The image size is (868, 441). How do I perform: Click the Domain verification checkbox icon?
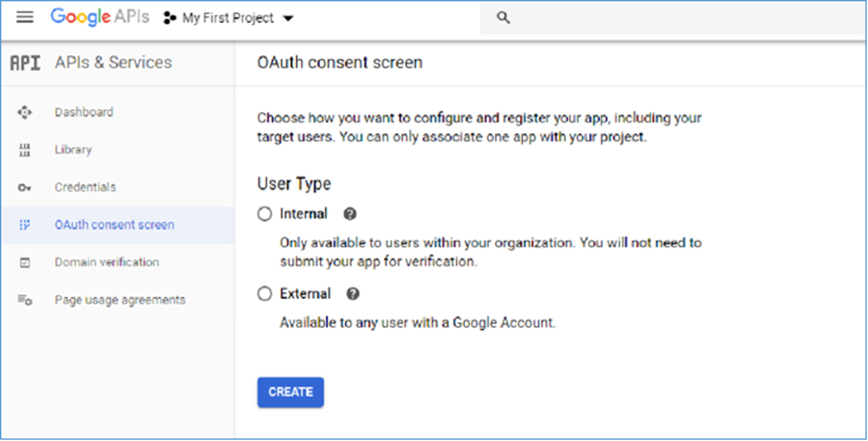coord(25,262)
